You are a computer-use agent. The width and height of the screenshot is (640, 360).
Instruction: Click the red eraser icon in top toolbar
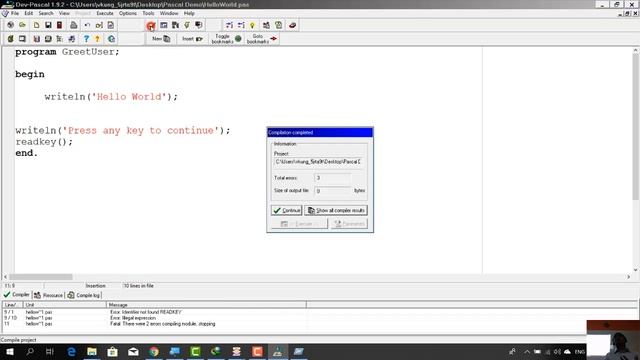292,25
